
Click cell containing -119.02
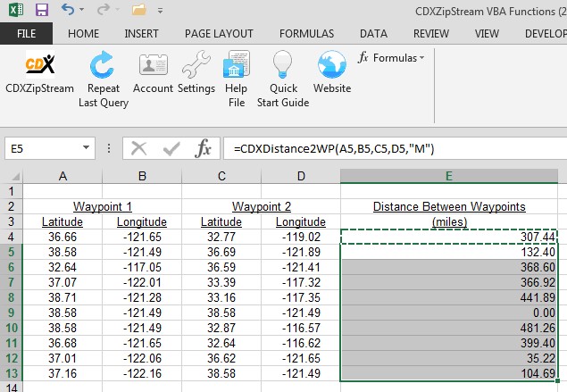301,237
